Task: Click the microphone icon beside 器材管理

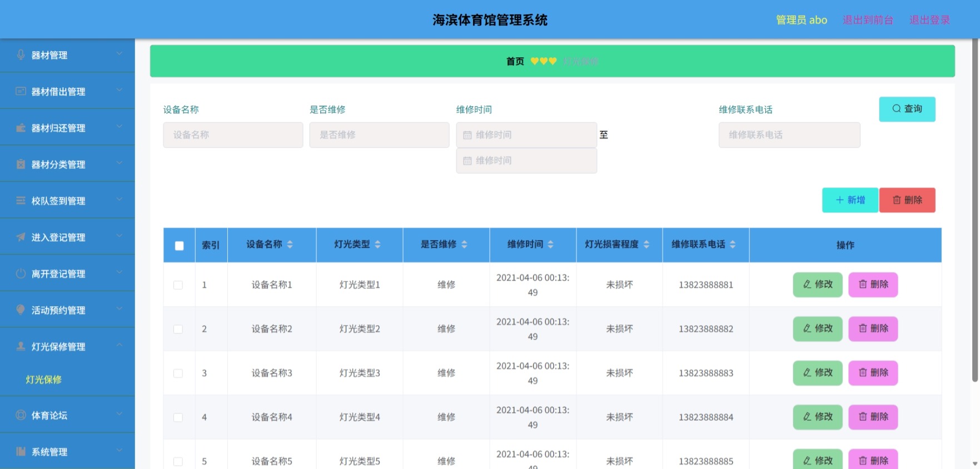Action: pyautogui.click(x=21, y=54)
